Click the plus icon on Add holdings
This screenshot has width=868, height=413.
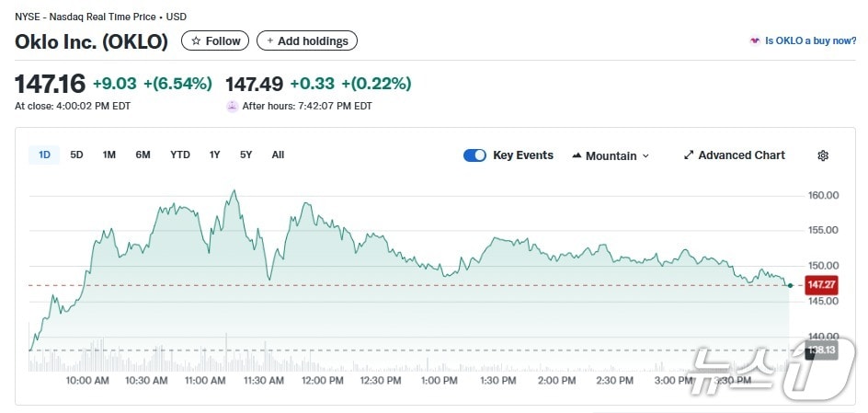pyautogui.click(x=269, y=40)
